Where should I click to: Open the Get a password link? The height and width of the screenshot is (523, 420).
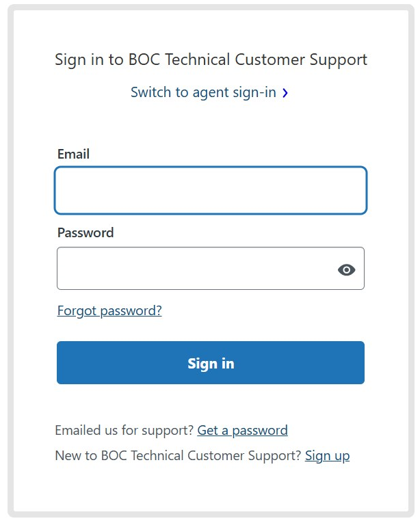click(242, 430)
